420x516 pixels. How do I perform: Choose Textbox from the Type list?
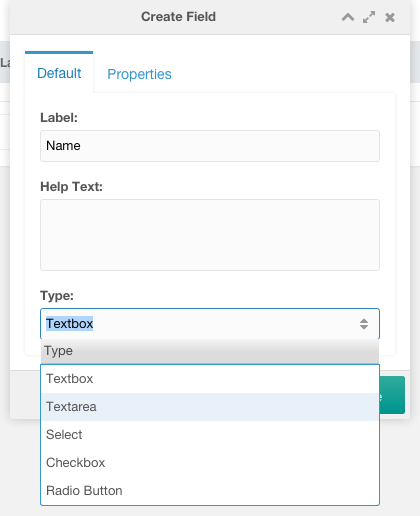pos(210,379)
